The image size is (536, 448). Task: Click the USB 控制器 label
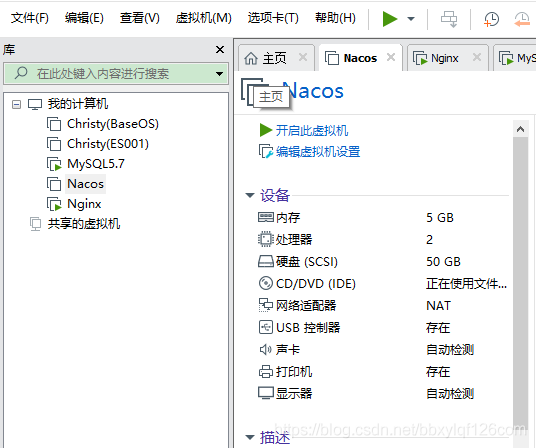tap(308, 328)
